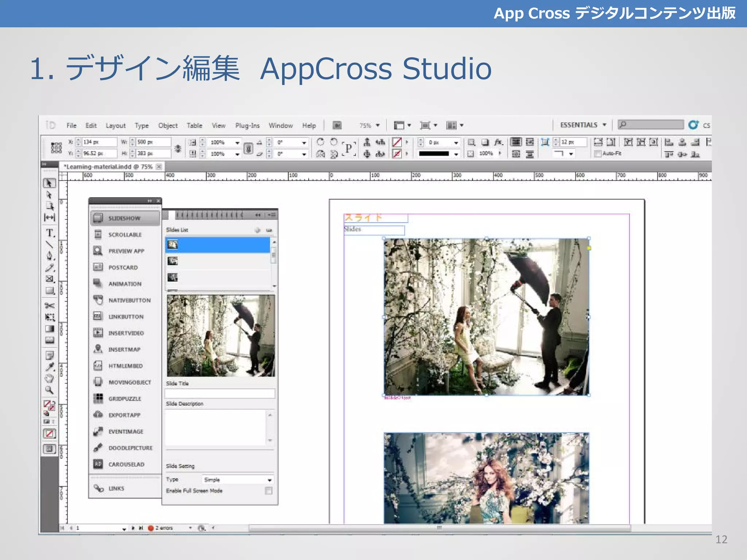Screen dimensions: 747x560
Task: Open the view options dropdown
Action: tap(402, 125)
